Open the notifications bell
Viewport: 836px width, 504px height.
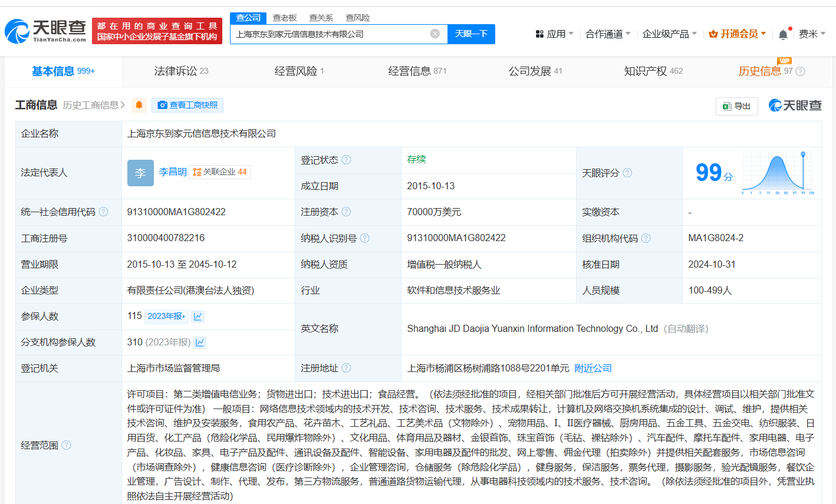coord(783,34)
